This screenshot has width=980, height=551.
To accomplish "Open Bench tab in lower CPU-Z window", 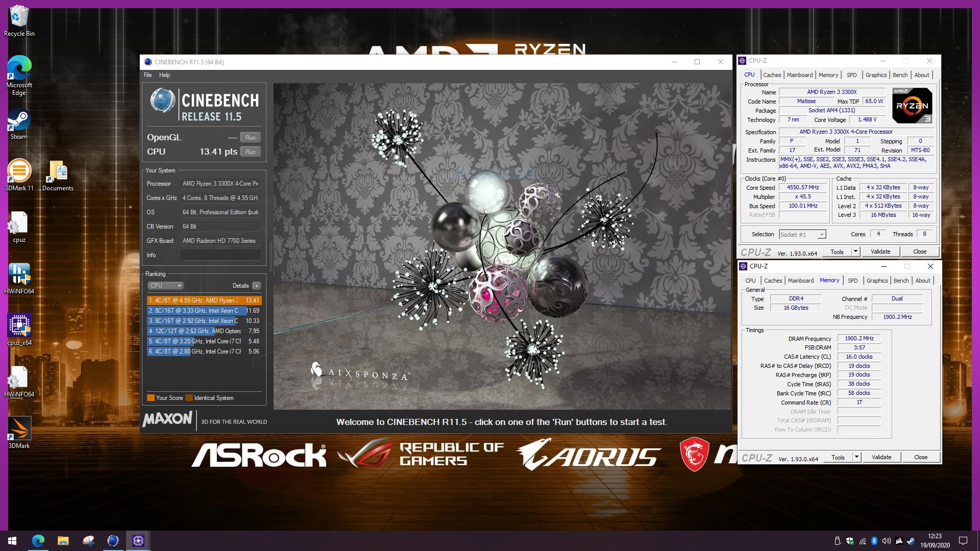I will pos(901,281).
